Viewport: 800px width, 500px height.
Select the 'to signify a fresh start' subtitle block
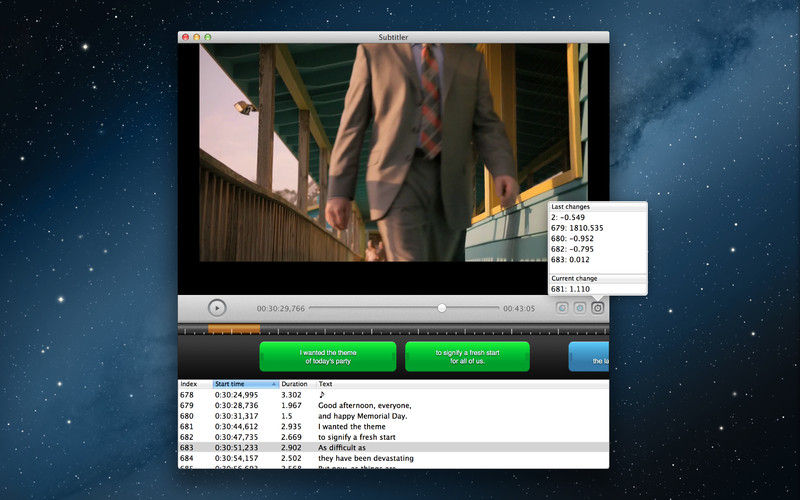(467, 357)
